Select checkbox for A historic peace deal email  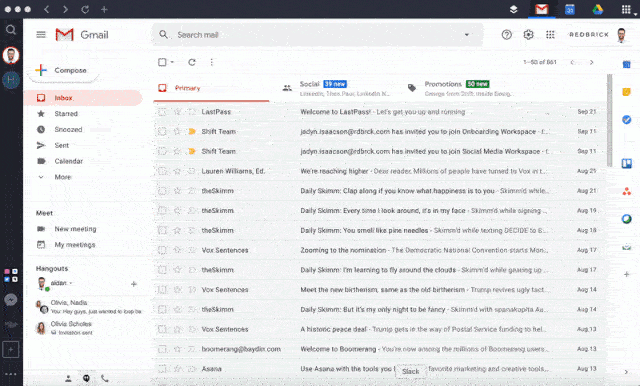tap(162, 329)
